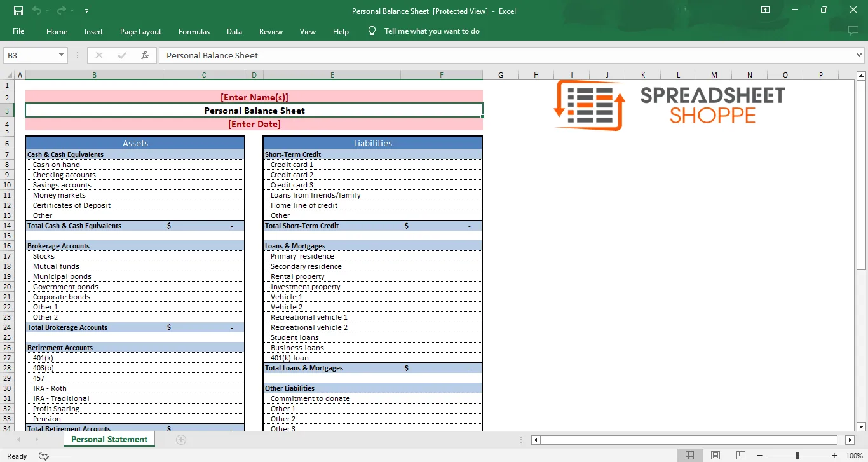Select 'Commitment to donate' cell
Image resolution: width=868 pixels, height=462 pixels.
tap(332, 398)
